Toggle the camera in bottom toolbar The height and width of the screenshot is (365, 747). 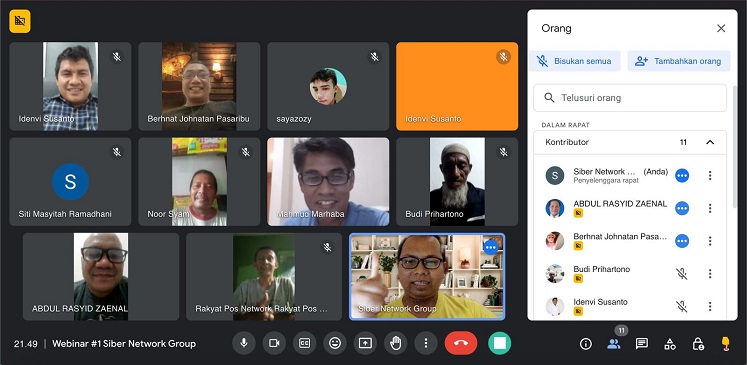click(x=274, y=343)
